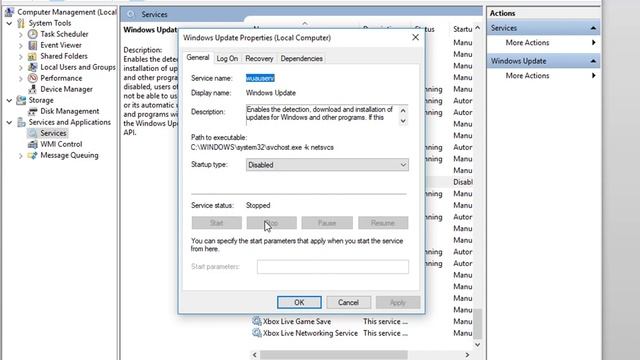
Task: Click the Pause service button
Action: pos(327,223)
